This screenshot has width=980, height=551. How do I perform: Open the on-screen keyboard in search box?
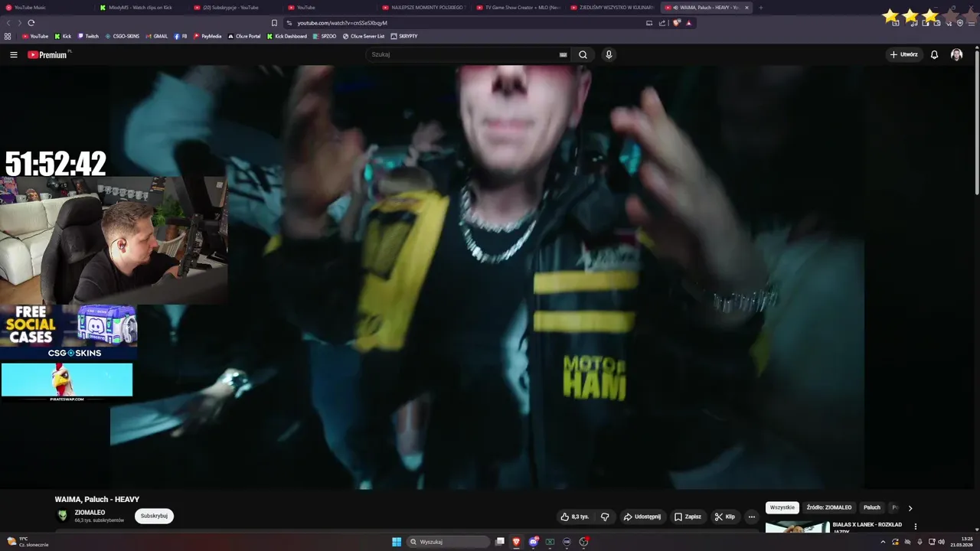(563, 54)
